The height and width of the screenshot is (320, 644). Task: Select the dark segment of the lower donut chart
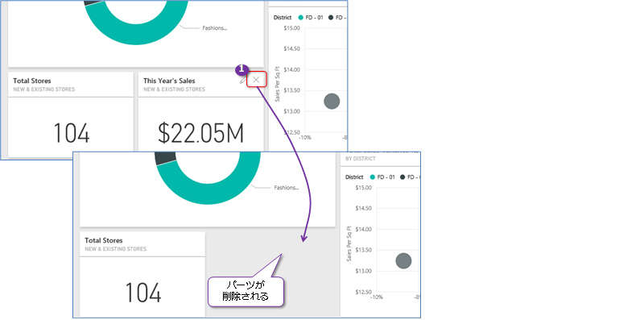click(166, 158)
